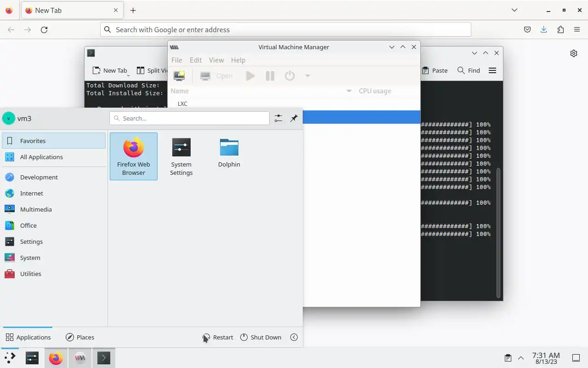This screenshot has width=588, height=368.
Task: Open launcher configure options icon
Action: [x=278, y=118]
